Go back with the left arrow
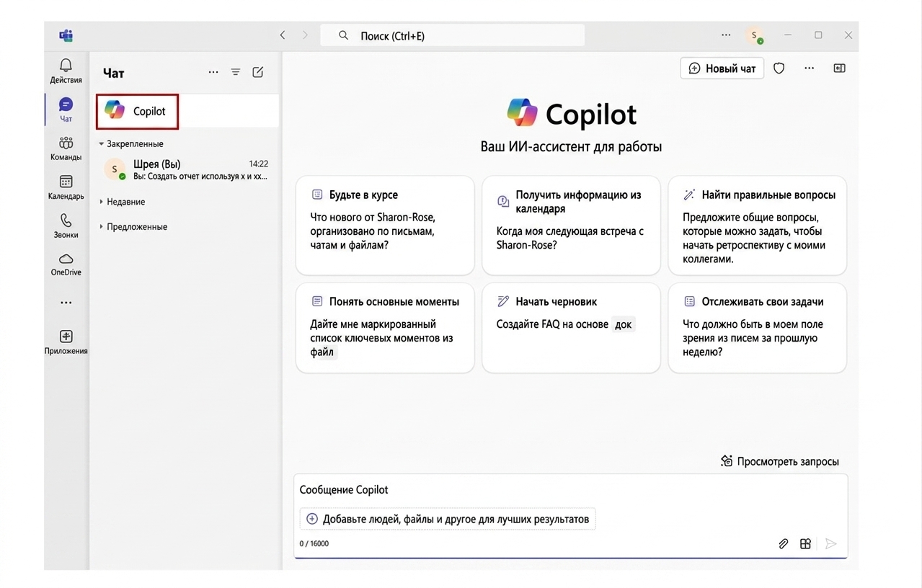922x588 pixels. coord(283,35)
